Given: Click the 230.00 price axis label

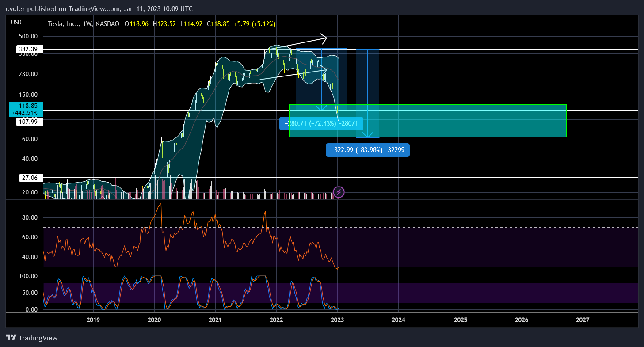Looking at the screenshot, I should point(28,74).
